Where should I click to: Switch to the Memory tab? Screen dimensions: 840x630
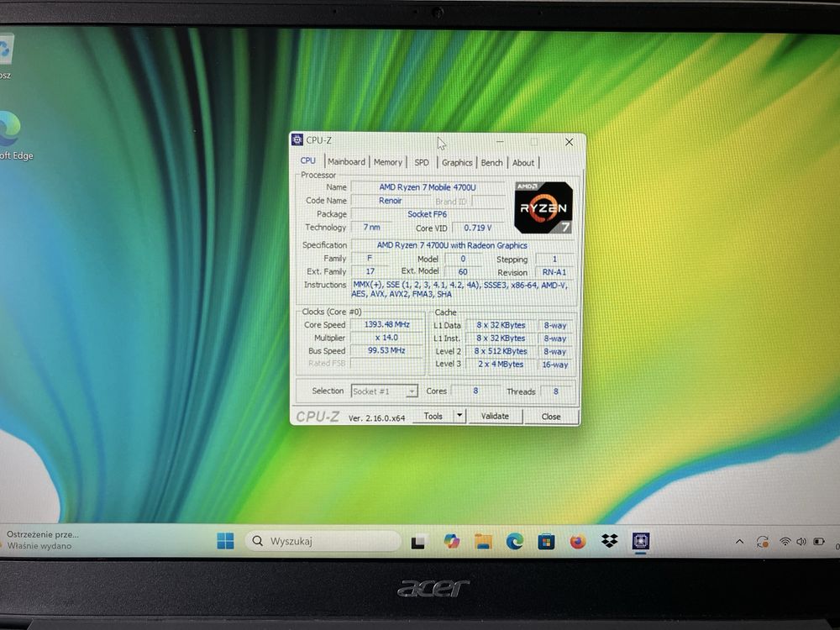click(x=388, y=162)
